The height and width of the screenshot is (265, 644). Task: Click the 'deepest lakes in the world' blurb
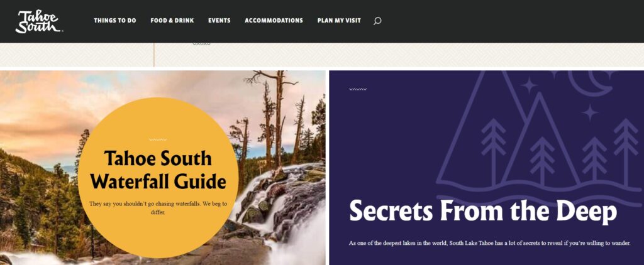point(489,243)
